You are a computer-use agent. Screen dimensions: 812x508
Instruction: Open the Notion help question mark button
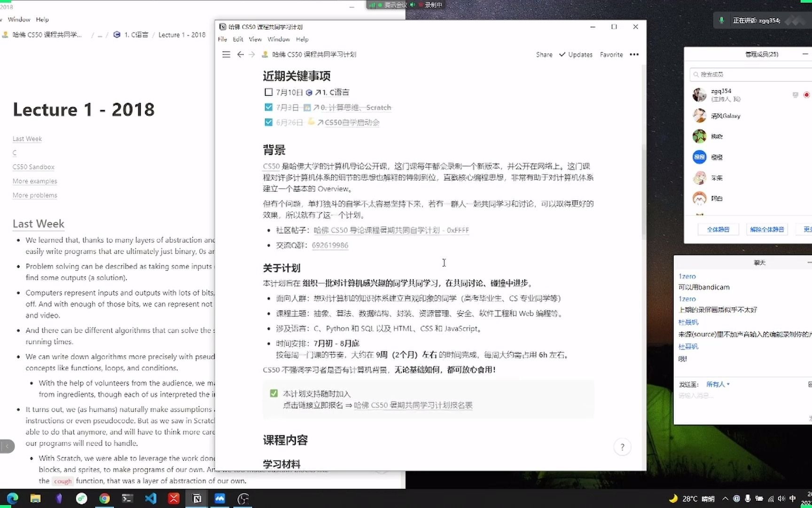(x=622, y=447)
